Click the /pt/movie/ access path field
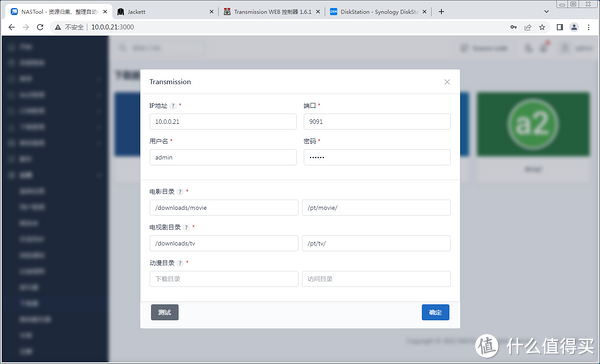600x364 pixels. (376, 207)
